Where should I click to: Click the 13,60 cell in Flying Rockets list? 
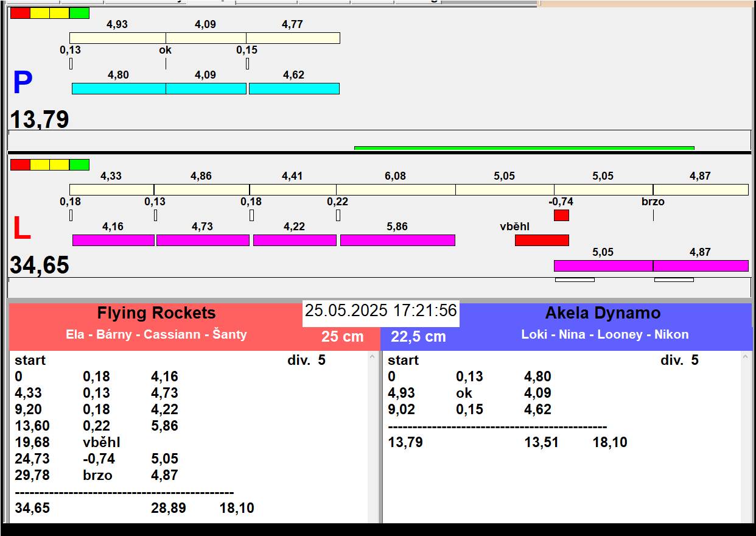pyautogui.click(x=32, y=426)
